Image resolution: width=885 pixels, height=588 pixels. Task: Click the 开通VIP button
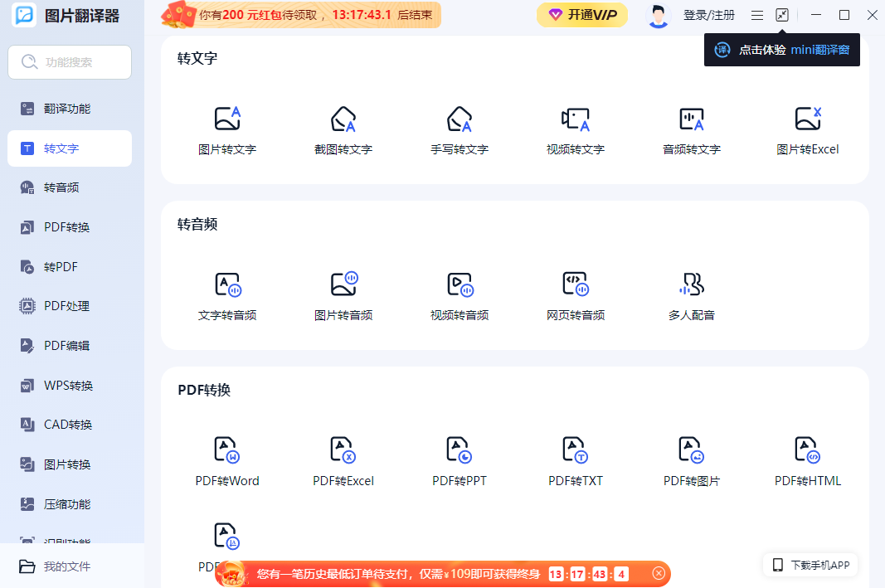(582, 15)
